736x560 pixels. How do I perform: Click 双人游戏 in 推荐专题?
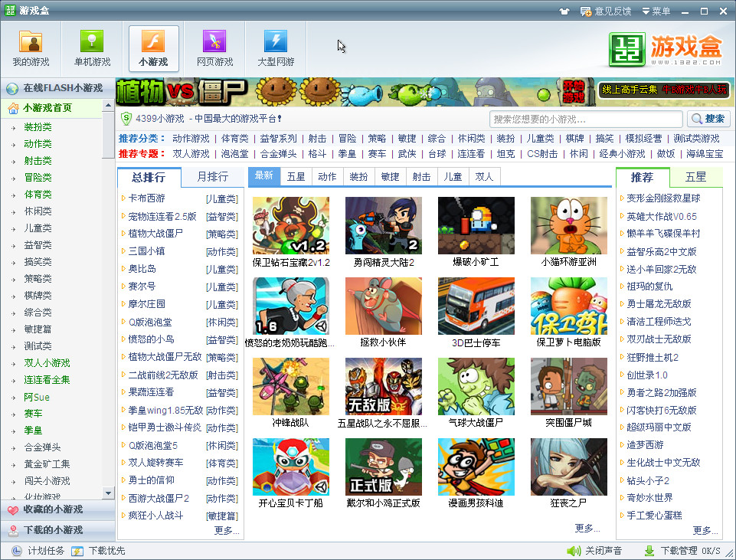[x=191, y=153]
